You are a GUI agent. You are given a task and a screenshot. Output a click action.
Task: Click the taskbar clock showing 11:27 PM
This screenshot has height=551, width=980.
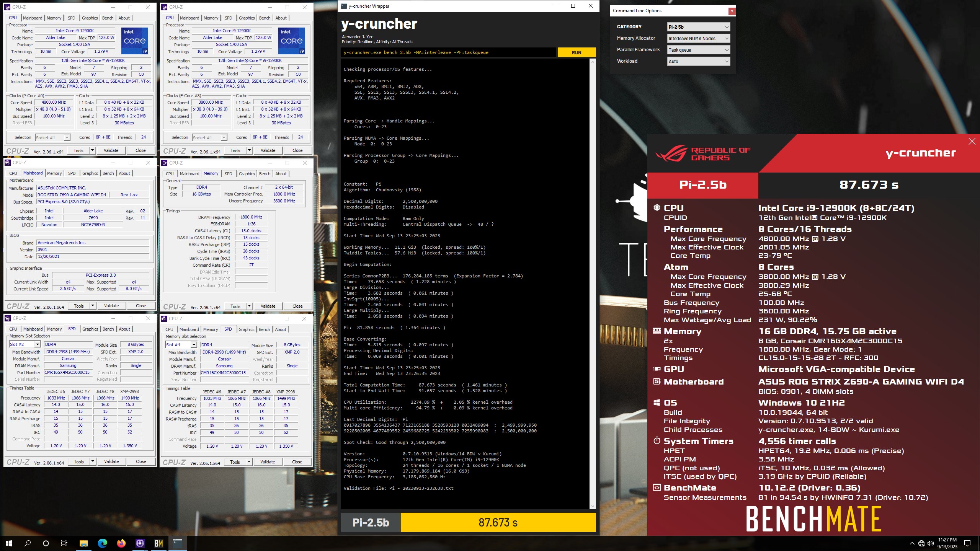point(947,543)
